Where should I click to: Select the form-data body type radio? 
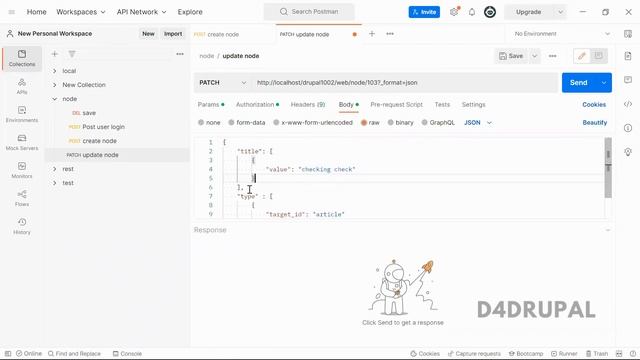pos(231,122)
